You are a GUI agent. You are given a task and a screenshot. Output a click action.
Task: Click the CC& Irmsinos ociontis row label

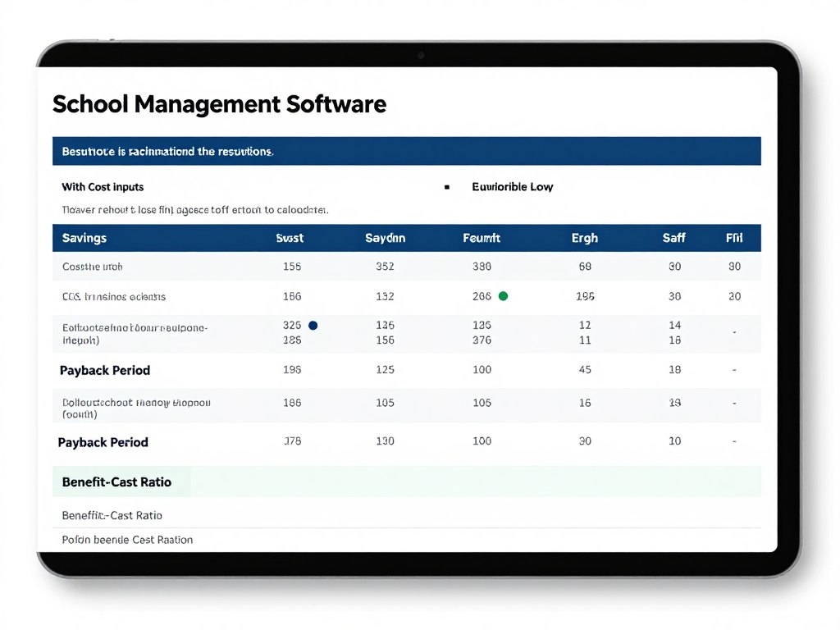[x=113, y=296]
